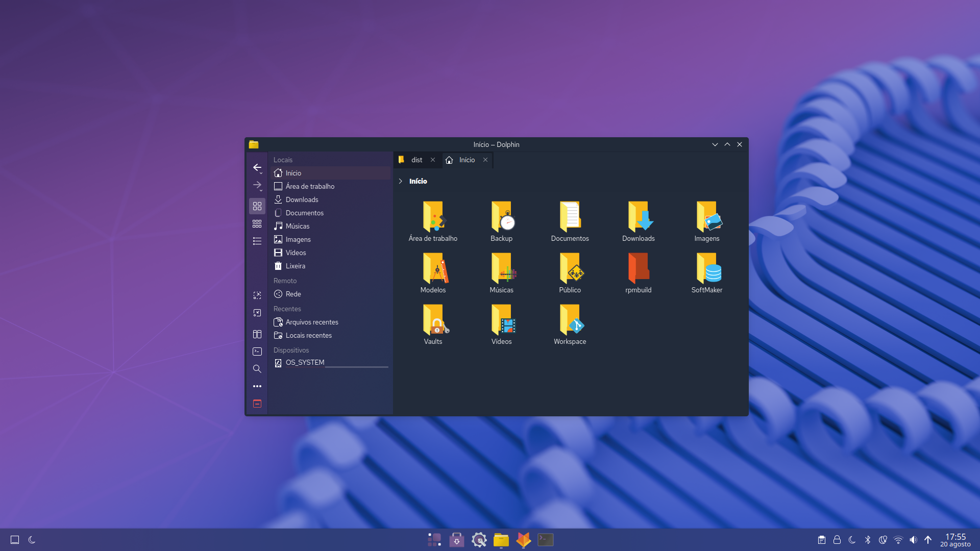Screen dimensions: 980x551
Task: Open Arquivos recentes in sidebar
Action: 330,322
